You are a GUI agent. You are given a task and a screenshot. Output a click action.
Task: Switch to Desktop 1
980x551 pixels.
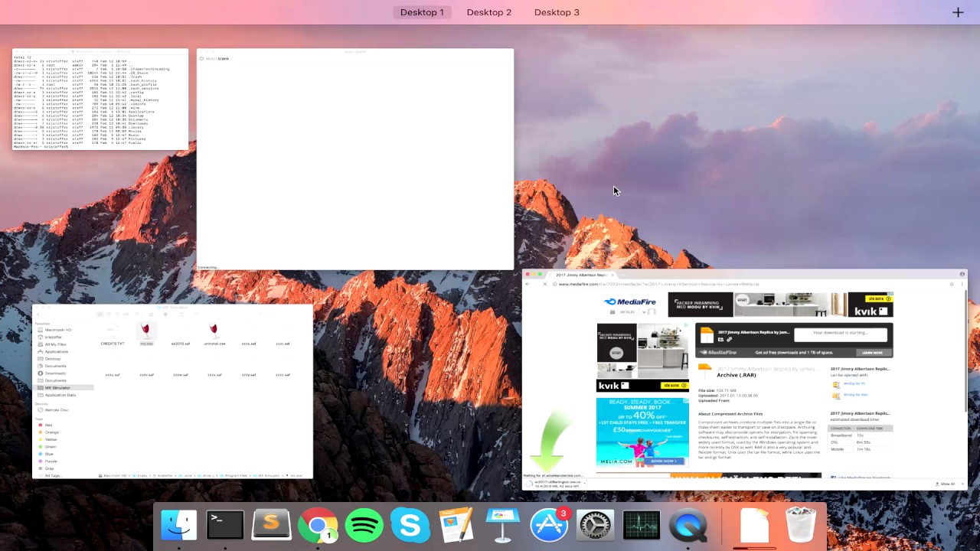coord(422,12)
